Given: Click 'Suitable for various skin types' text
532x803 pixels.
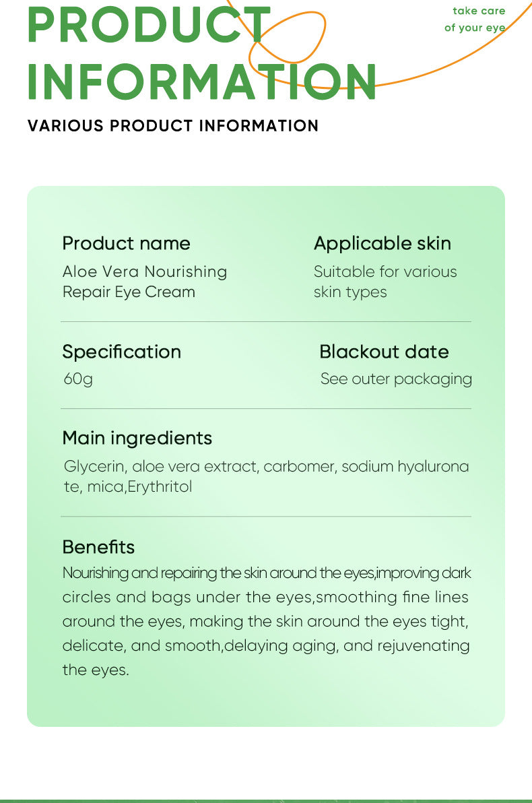Looking at the screenshot, I should click(x=385, y=282).
